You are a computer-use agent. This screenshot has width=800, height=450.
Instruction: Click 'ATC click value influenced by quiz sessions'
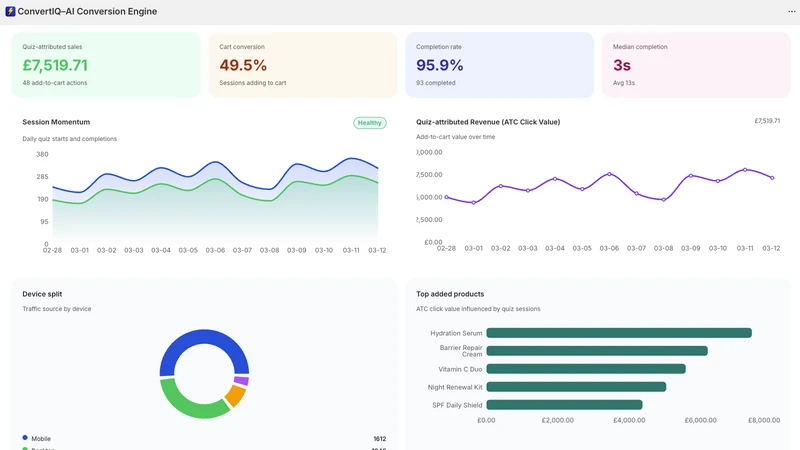click(478, 309)
